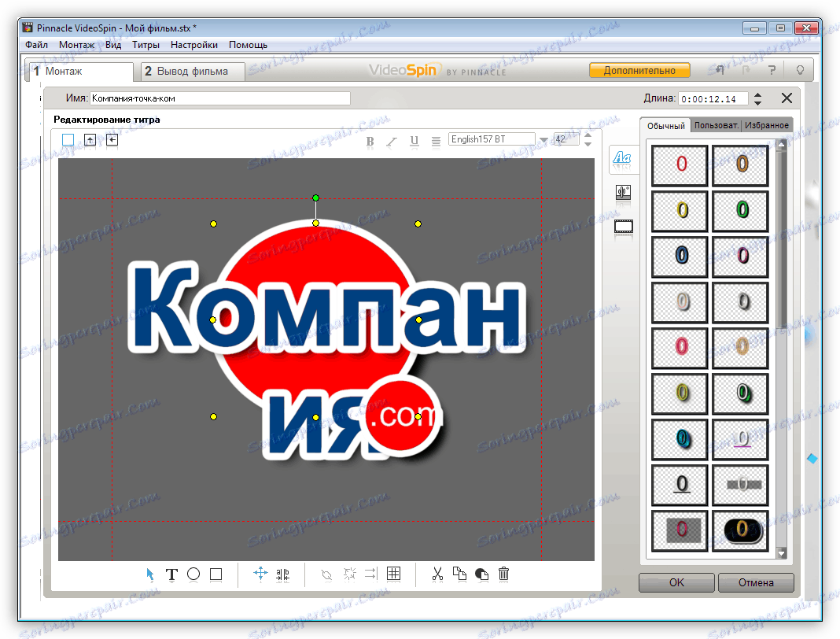Increase font size with up arrow

[588, 135]
